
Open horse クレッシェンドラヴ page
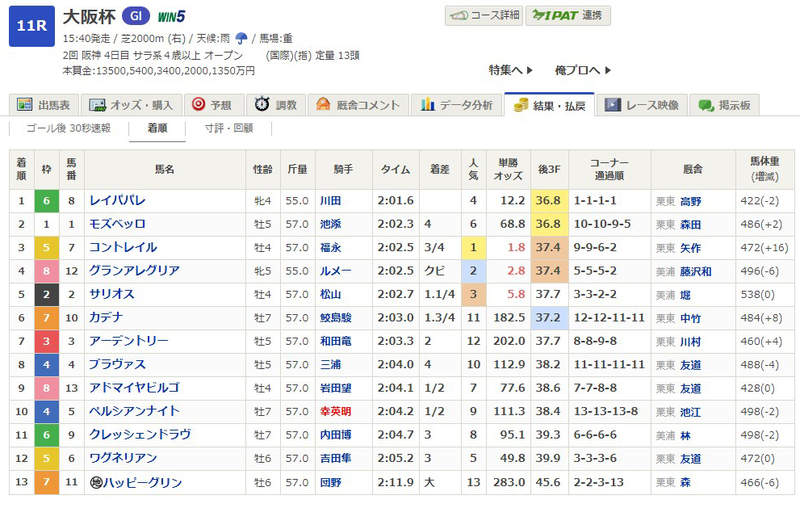(x=140, y=435)
